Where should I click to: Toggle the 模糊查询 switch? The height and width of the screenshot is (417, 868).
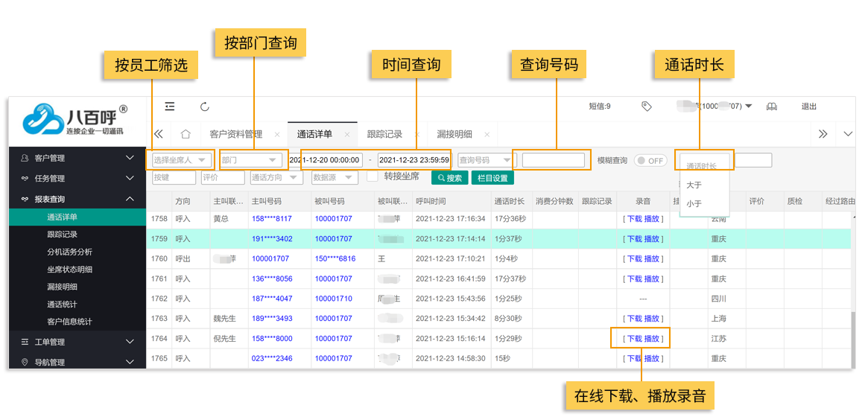650,160
